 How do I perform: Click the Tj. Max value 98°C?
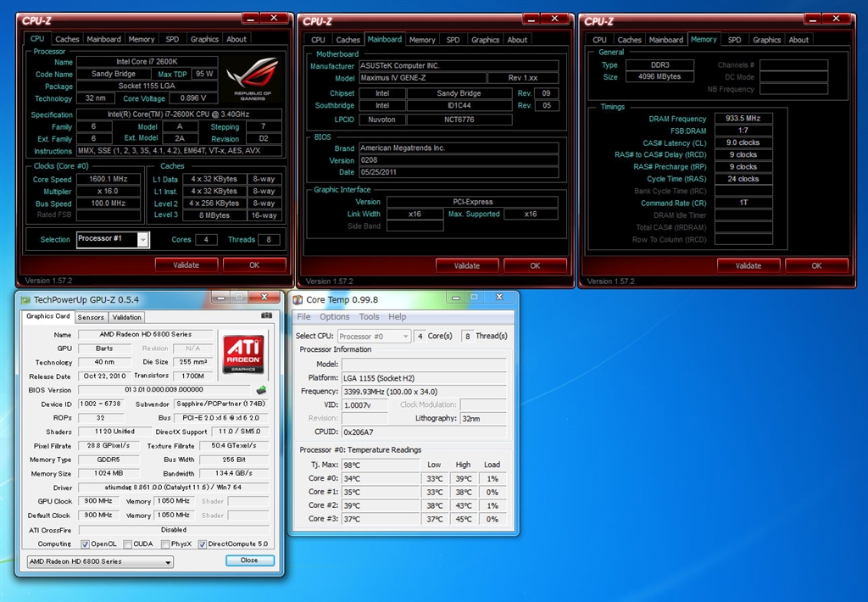(381, 465)
